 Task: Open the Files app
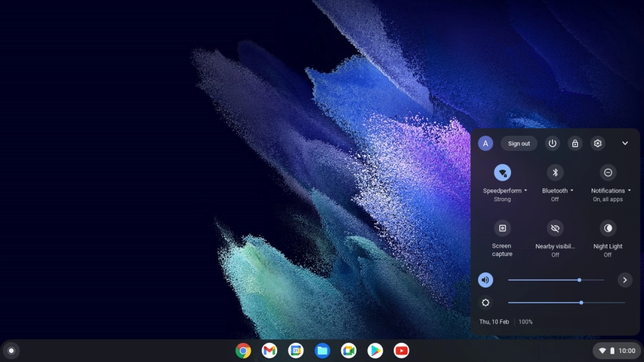[x=322, y=351]
